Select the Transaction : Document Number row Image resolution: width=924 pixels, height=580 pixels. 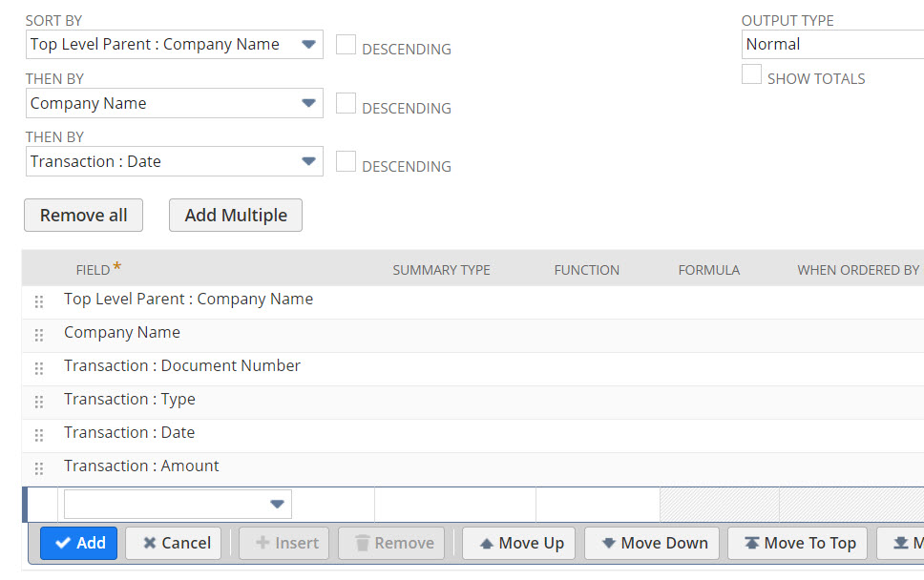[x=181, y=365]
